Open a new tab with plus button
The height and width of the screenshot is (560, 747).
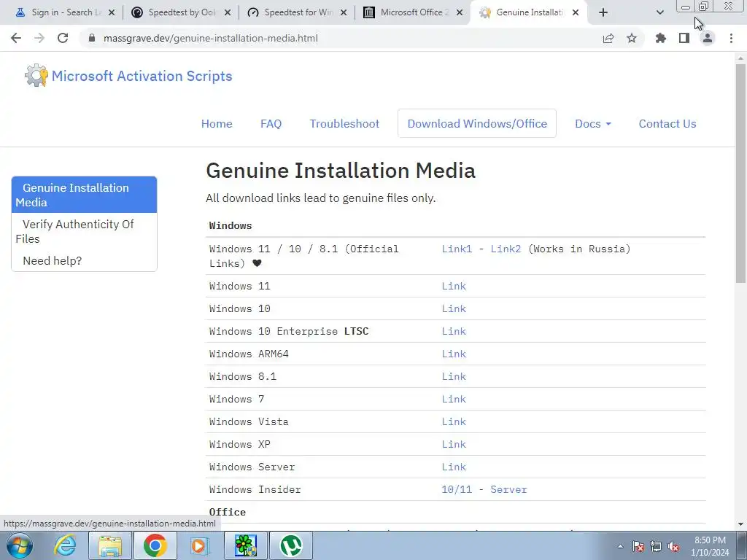point(603,12)
